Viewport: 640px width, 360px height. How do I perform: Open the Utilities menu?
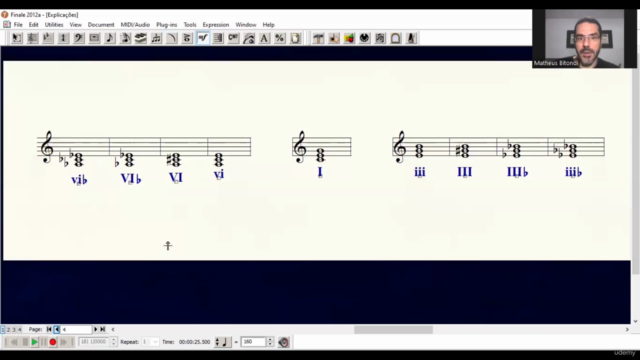pos(54,24)
